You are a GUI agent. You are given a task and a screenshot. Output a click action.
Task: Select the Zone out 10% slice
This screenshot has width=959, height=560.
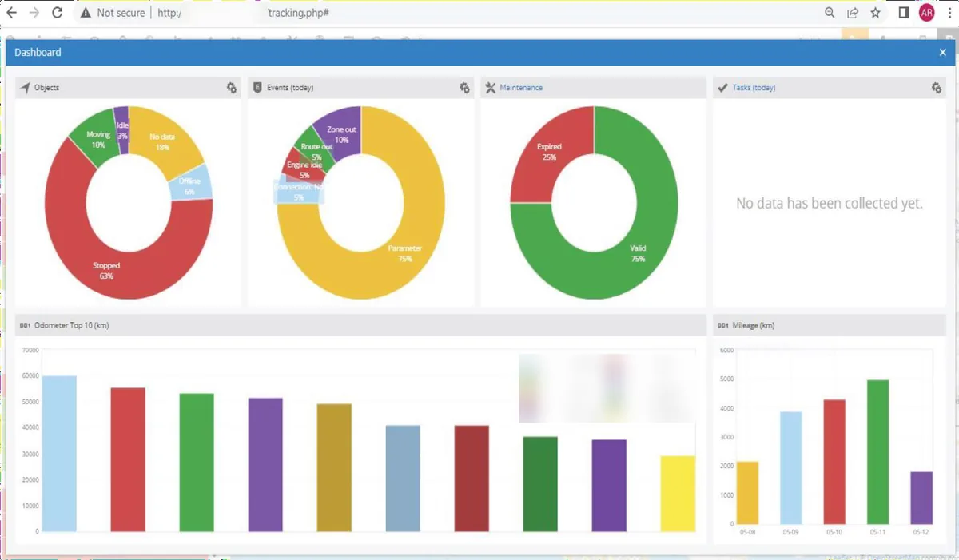341,133
